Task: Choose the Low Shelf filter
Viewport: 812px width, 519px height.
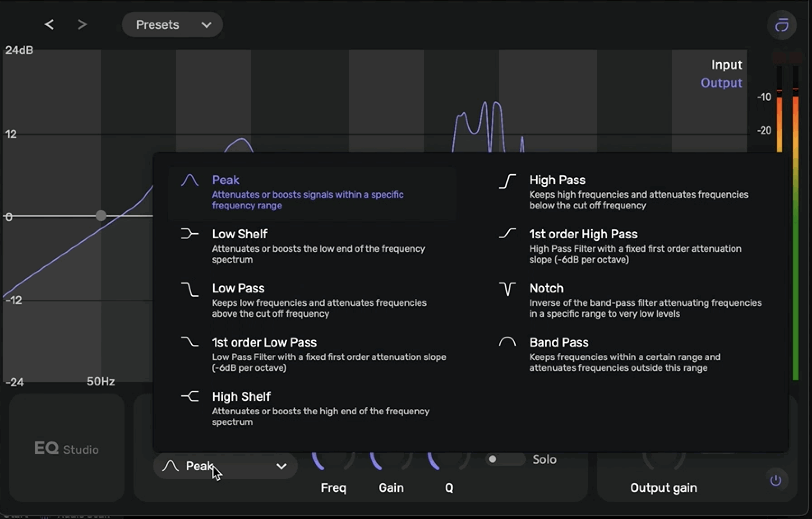Action: click(x=312, y=246)
